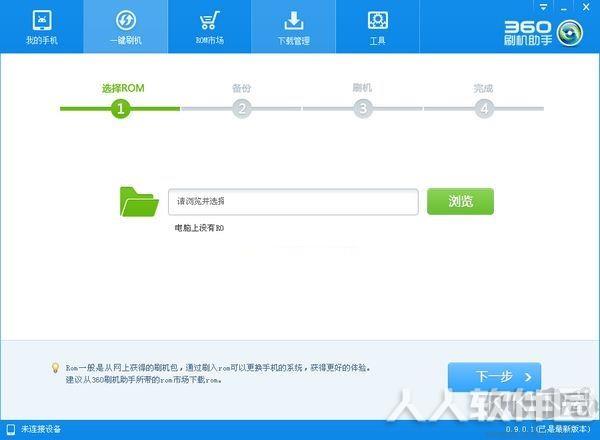This screenshot has width=600, height=440.
Task: Go to the 下载管理 download manager tab
Action: (x=293, y=27)
